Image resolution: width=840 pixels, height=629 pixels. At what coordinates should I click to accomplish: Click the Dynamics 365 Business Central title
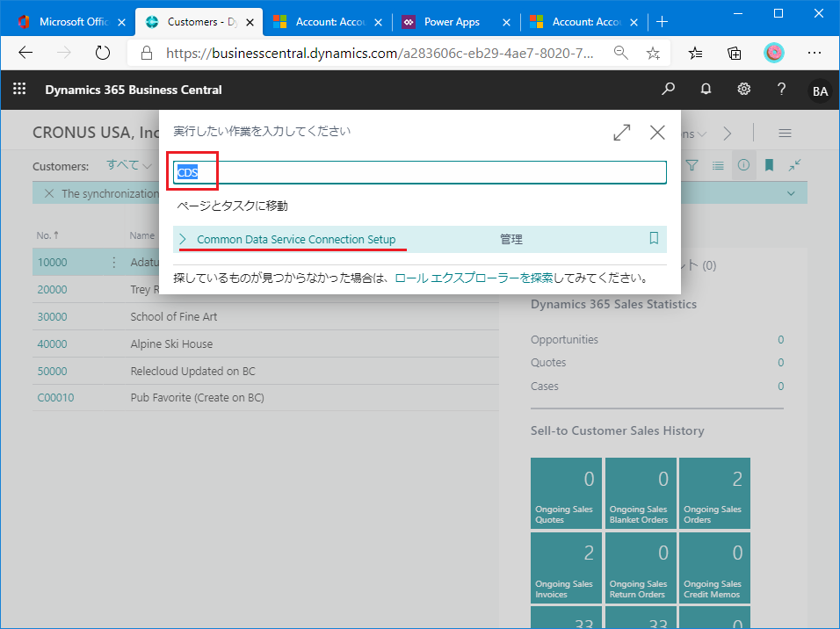pos(134,90)
